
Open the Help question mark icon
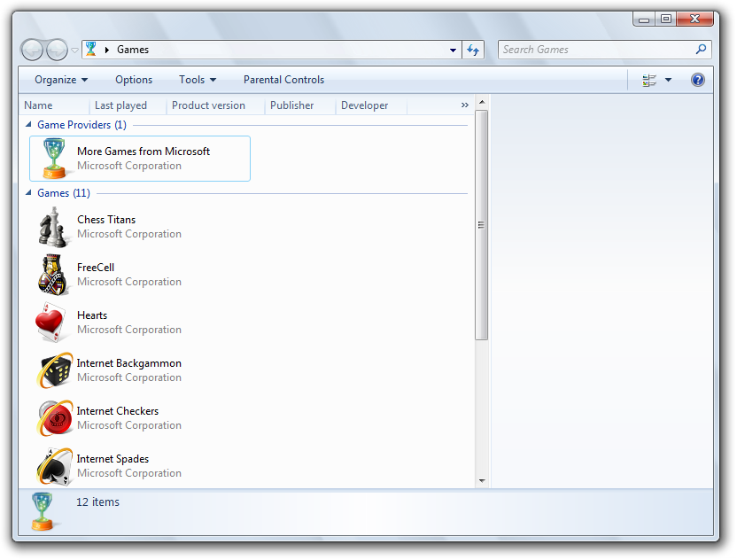pyautogui.click(x=698, y=80)
